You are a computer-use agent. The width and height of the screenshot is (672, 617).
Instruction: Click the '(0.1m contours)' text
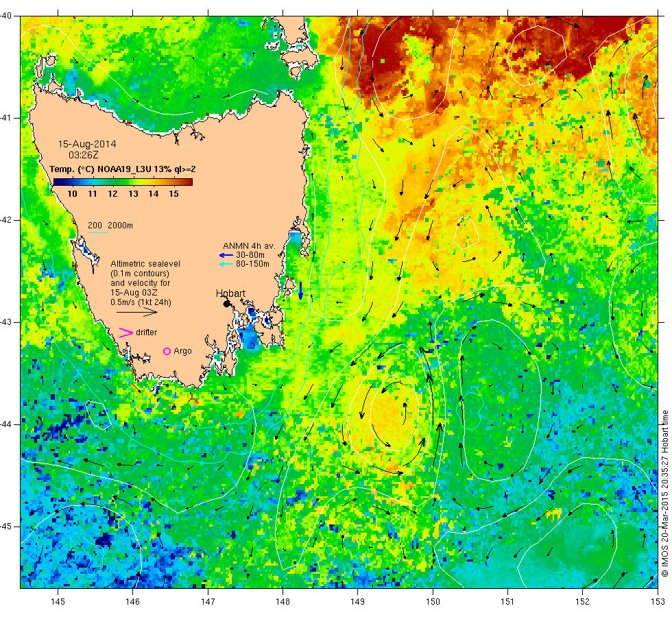pos(140,274)
